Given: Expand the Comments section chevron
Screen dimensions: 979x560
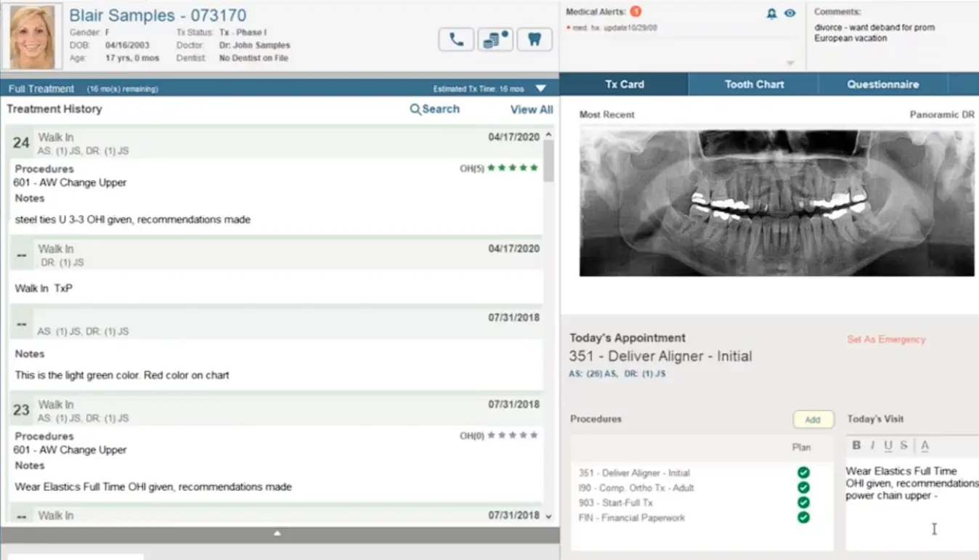Looking at the screenshot, I should 789,62.
